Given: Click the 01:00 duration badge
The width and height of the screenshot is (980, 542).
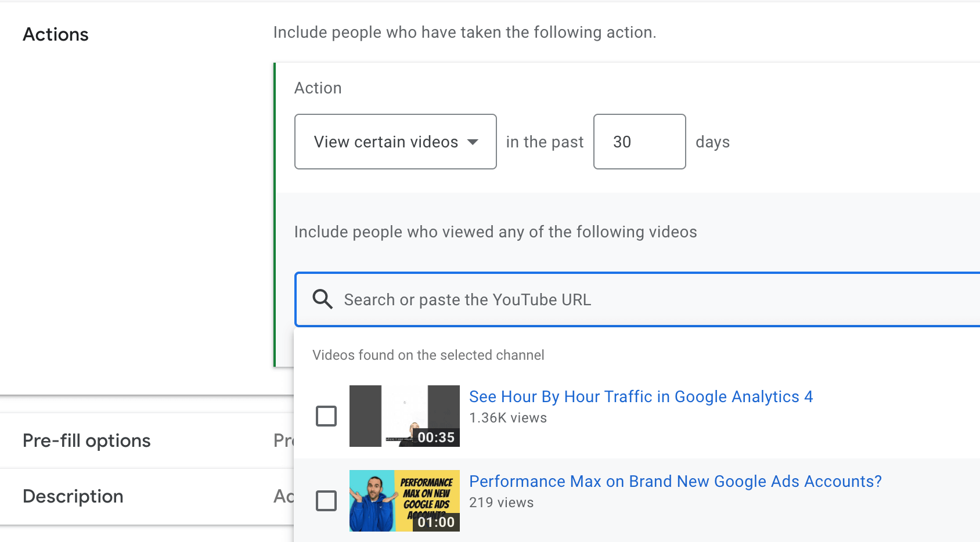Looking at the screenshot, I should 436,522.
